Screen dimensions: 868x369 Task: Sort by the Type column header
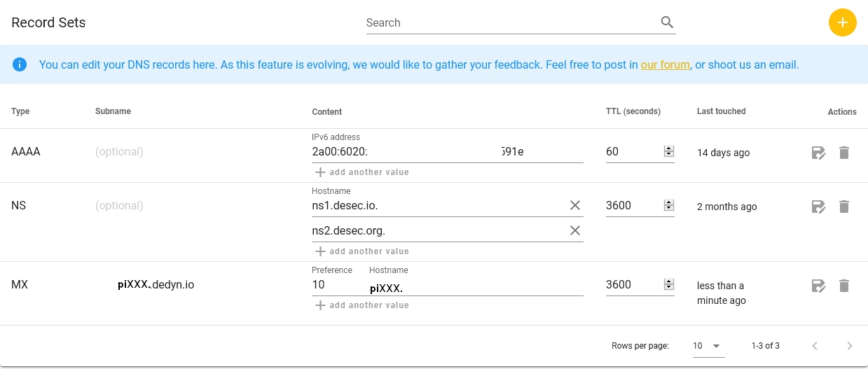point(20,111)
